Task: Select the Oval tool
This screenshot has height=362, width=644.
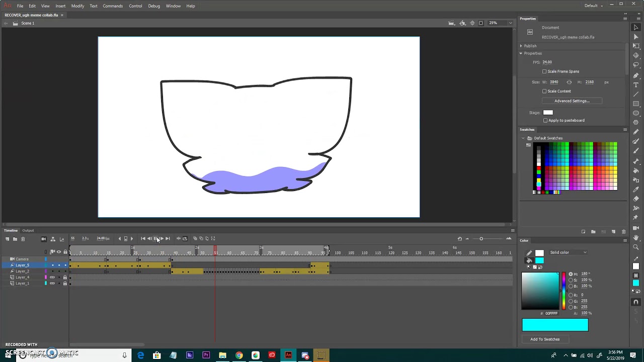Action: pos(636,113)
